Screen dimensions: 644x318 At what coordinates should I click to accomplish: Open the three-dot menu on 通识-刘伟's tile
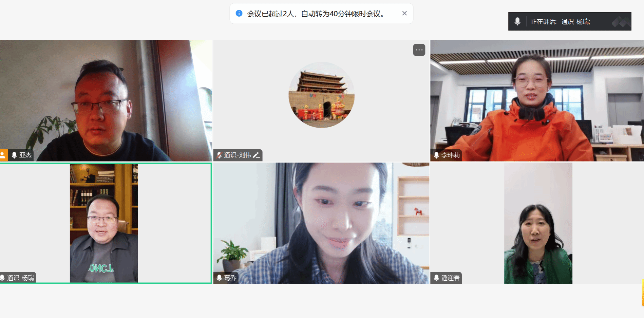[419, 50]
